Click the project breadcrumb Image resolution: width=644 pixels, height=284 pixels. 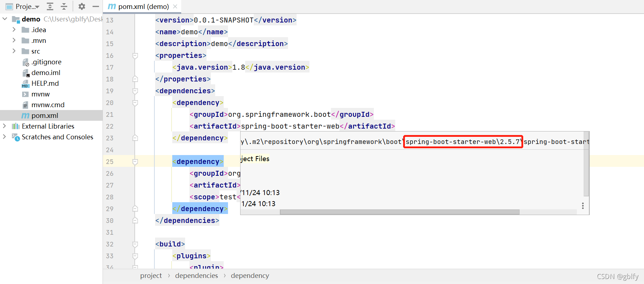(151, 275)
